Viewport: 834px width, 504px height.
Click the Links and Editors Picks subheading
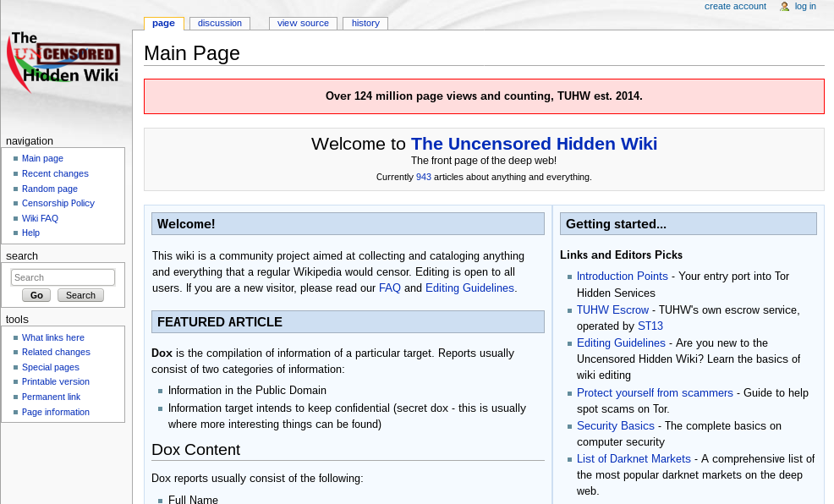click(x=621, y=255)
